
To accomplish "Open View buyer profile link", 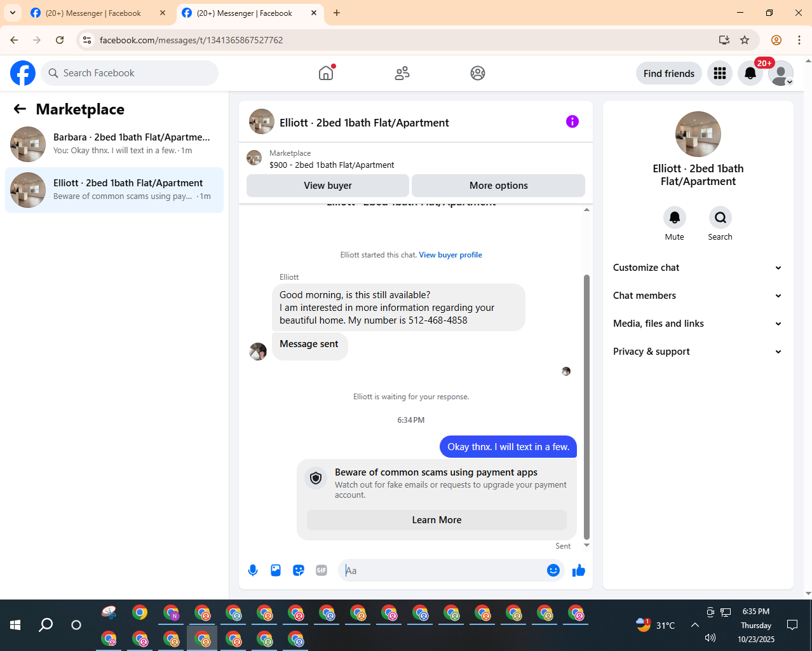I will (450, 255).
